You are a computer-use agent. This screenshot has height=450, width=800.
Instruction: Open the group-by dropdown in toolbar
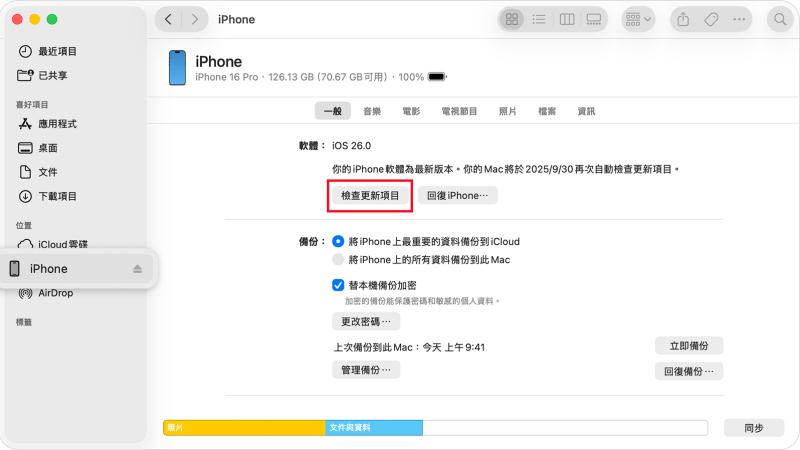tap(638, 19)
